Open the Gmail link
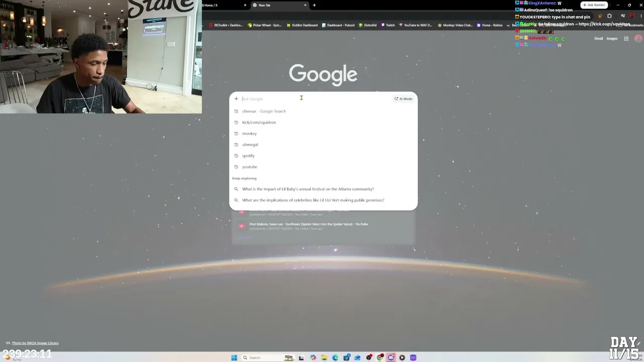644x362 pixels. click(598, 39)
